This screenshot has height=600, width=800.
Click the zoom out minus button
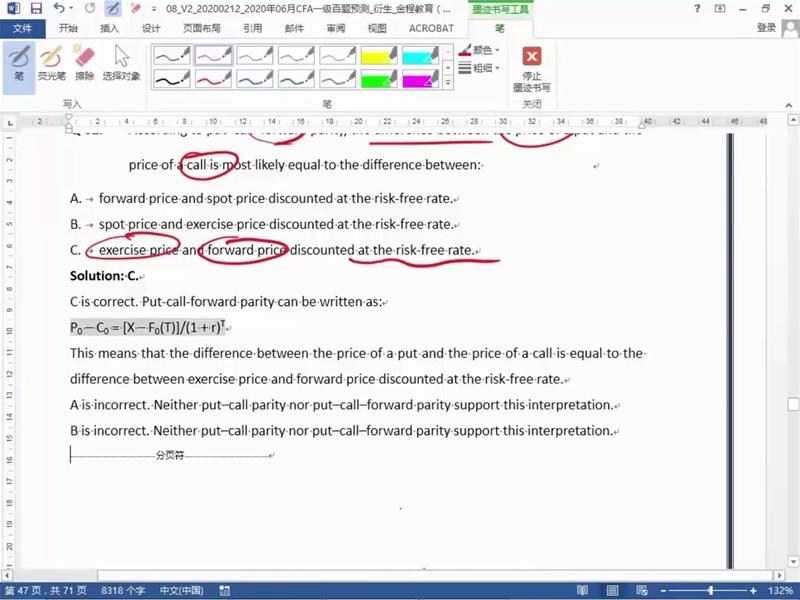point(663,591)
